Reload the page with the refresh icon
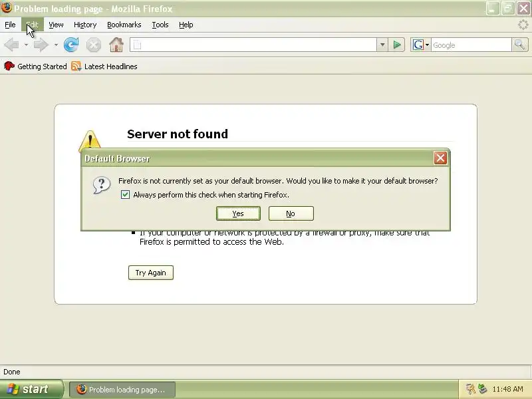The width and height of the screenshot is (532, 399). [x=71, y=45]
